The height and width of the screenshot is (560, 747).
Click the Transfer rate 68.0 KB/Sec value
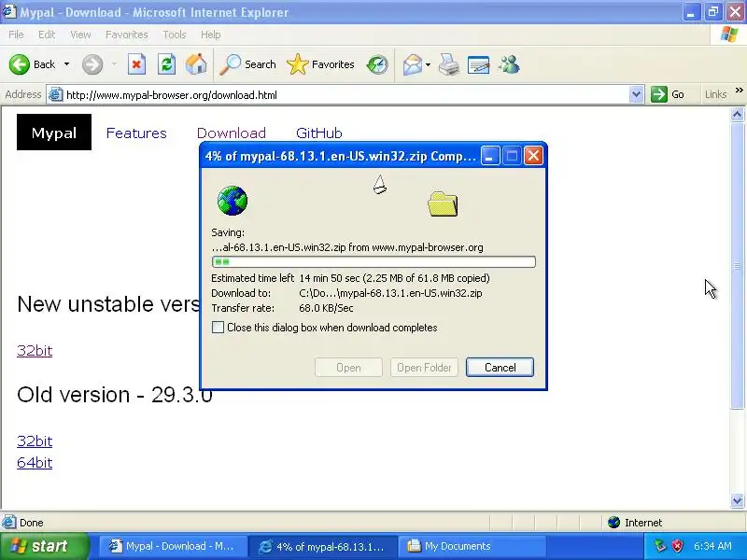pyautogui.click(x=326, y=308)
